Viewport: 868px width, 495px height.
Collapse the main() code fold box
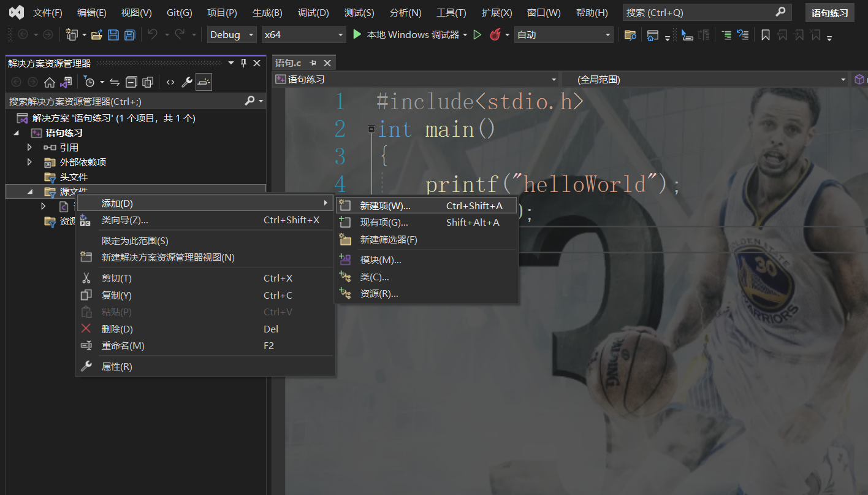[371, 129]
